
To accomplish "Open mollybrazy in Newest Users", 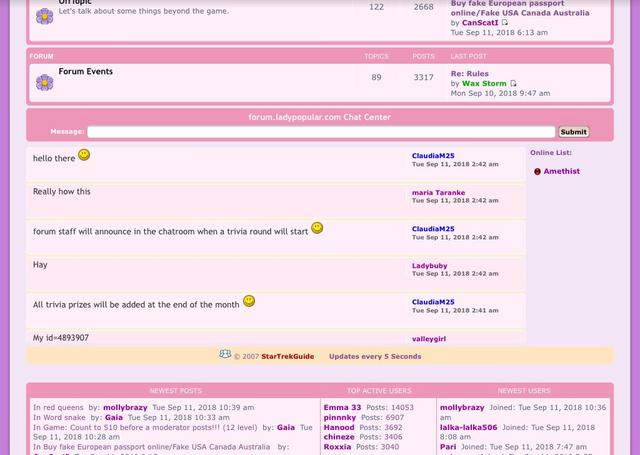I will (x=462, y=407).
